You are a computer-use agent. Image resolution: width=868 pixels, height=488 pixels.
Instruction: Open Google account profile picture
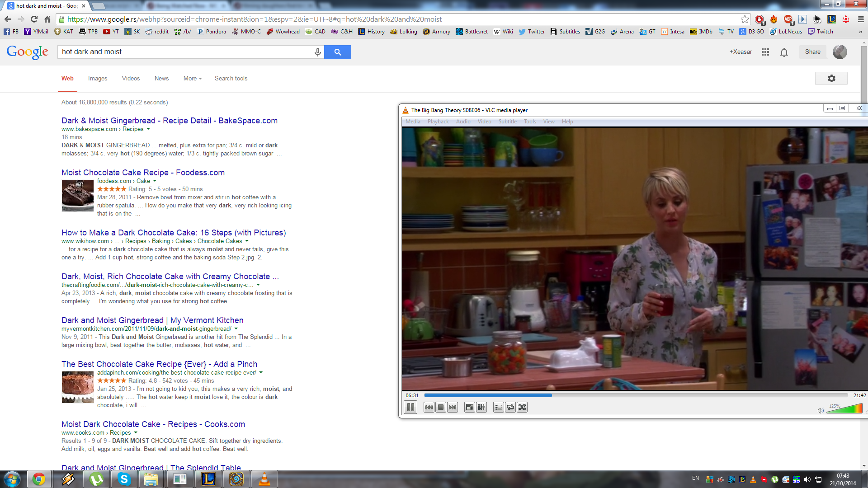point(840,52)
